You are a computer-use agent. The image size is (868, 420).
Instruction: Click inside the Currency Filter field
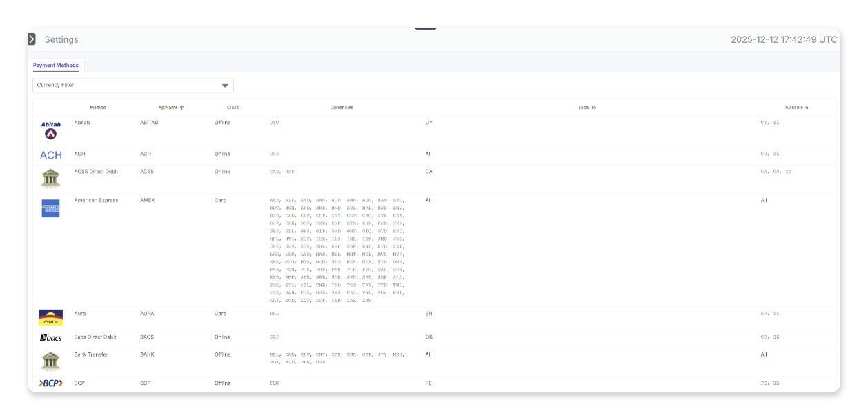124,85
